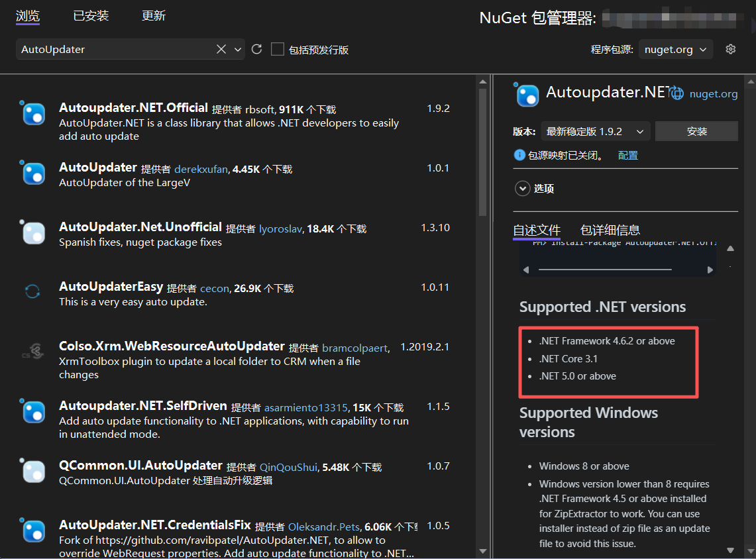The width and height of the screenshot is (756, 559).
Task: Select the Autoupdater.NET.Official package title
Action: coord(134,107)
